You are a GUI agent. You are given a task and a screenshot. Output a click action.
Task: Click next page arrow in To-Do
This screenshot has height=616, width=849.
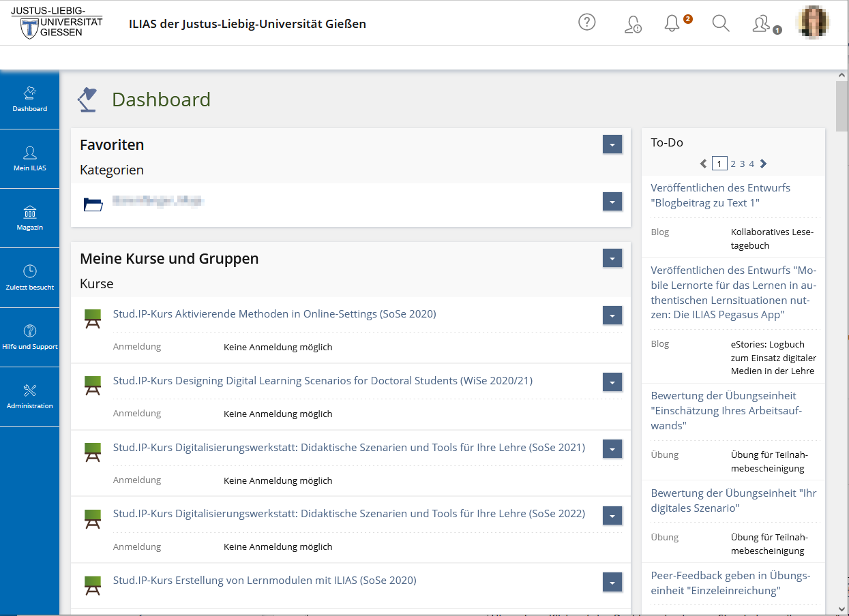[763, 164]
